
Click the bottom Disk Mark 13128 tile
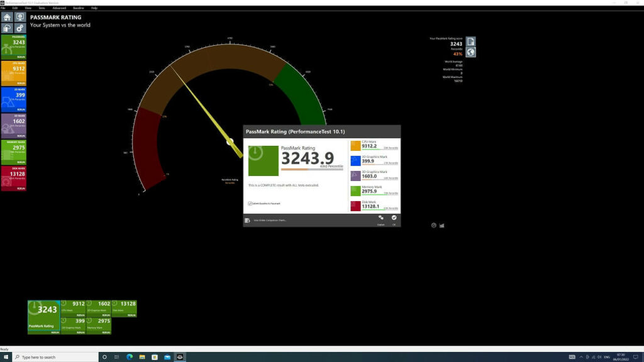(124, 309)
